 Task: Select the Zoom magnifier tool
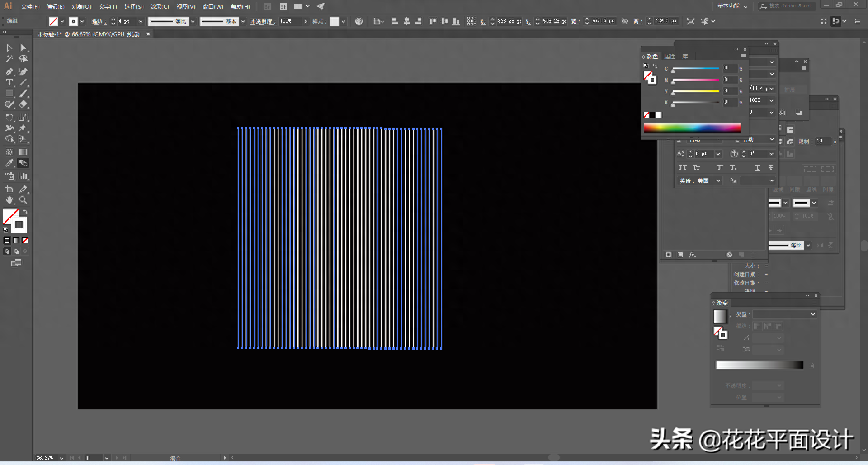click(x=23, y=200)
